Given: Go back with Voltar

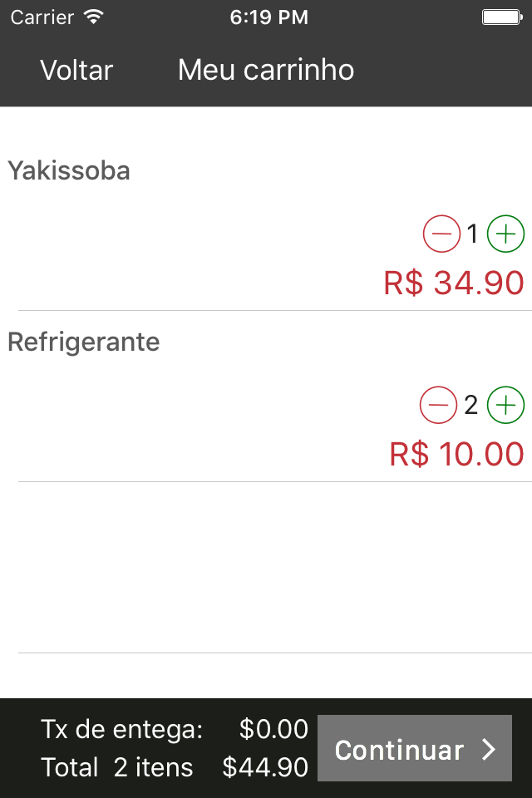Looking at the screenshot, I should [x=76, y=71].
